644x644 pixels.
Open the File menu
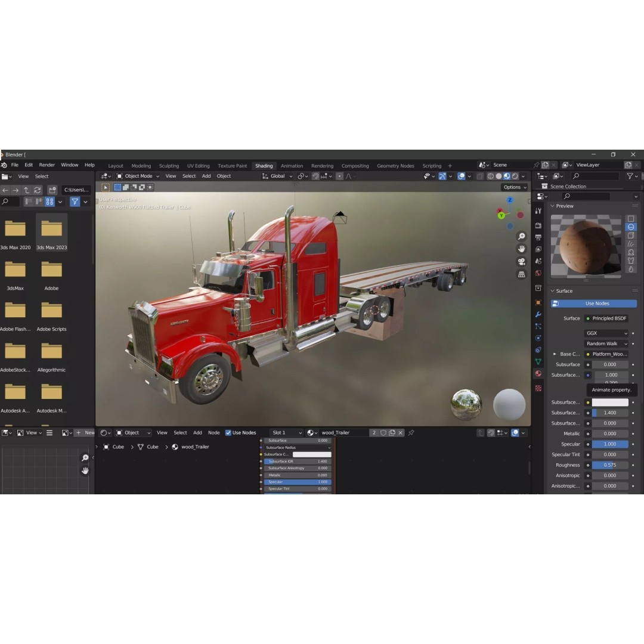15,165
